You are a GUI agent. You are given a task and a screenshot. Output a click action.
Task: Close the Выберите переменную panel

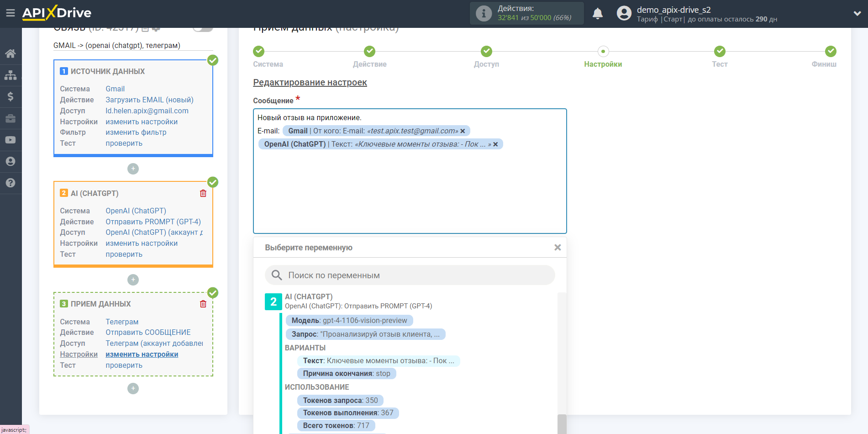click(x=558, y=247)
